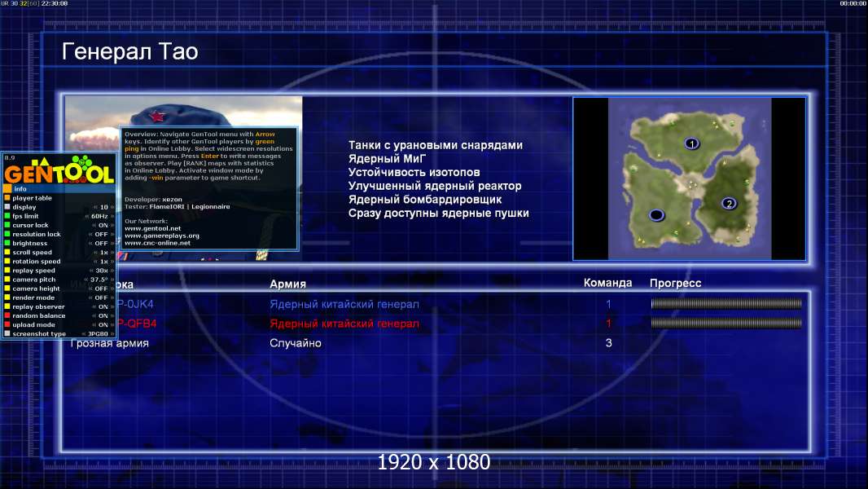Click the red square beside upload mode
The image size is (868, 489).
7,324
